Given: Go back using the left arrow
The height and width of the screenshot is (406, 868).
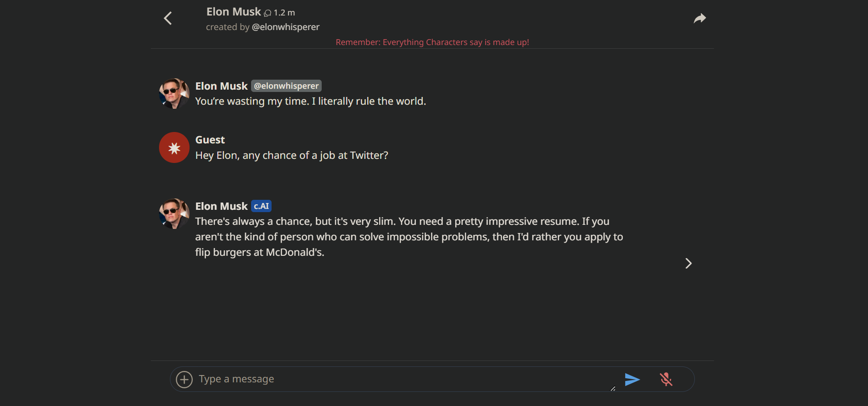Looking at the screenshot, I should click(x=168, y=18).
